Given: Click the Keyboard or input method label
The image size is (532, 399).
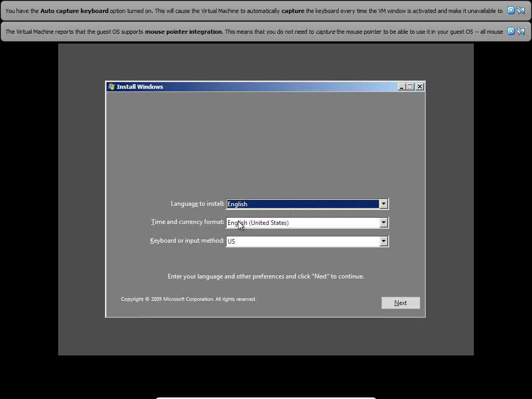Looking at the screenshot, I should [x=187, y=241].
